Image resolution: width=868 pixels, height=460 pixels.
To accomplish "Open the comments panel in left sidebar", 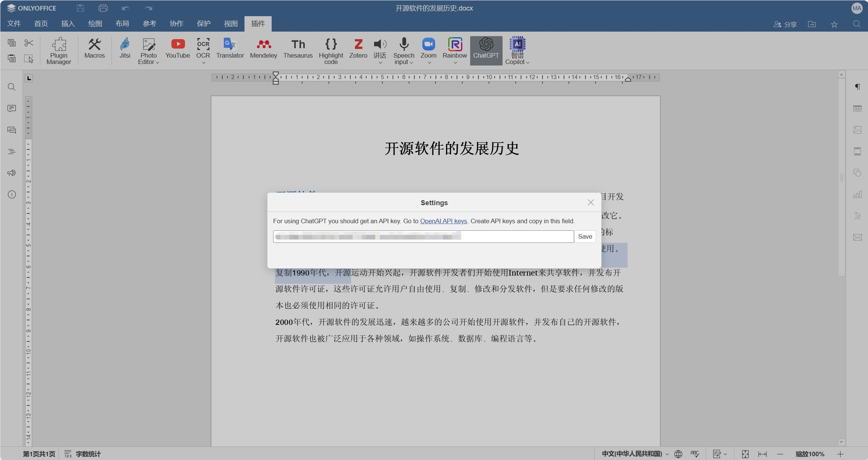I will pyautogui.click(x=12, y=108).
